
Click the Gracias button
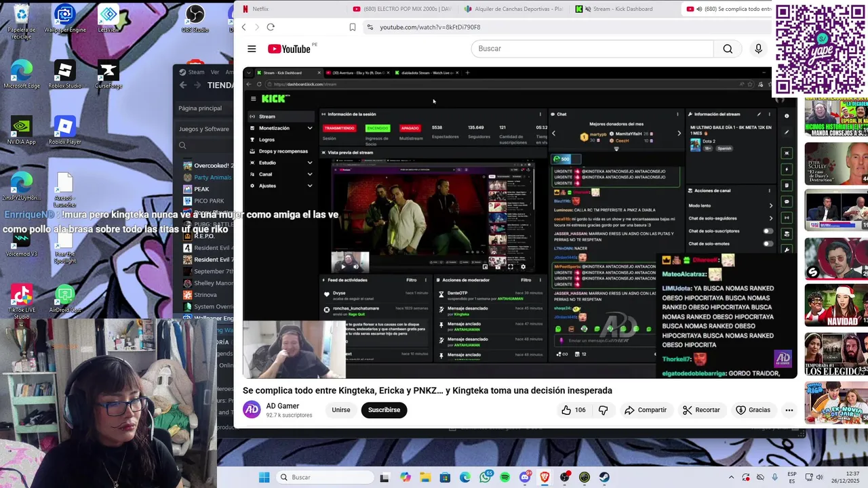click(753, 410)
